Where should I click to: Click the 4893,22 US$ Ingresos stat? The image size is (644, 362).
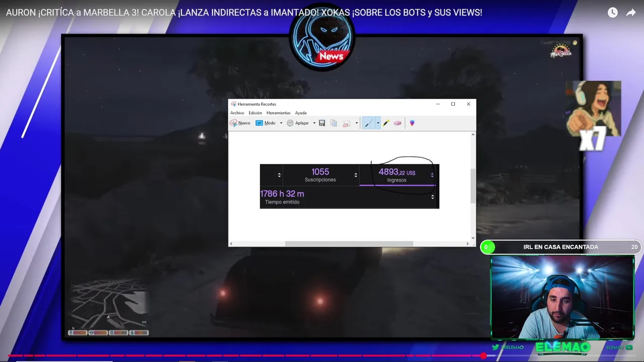(396, 175)
